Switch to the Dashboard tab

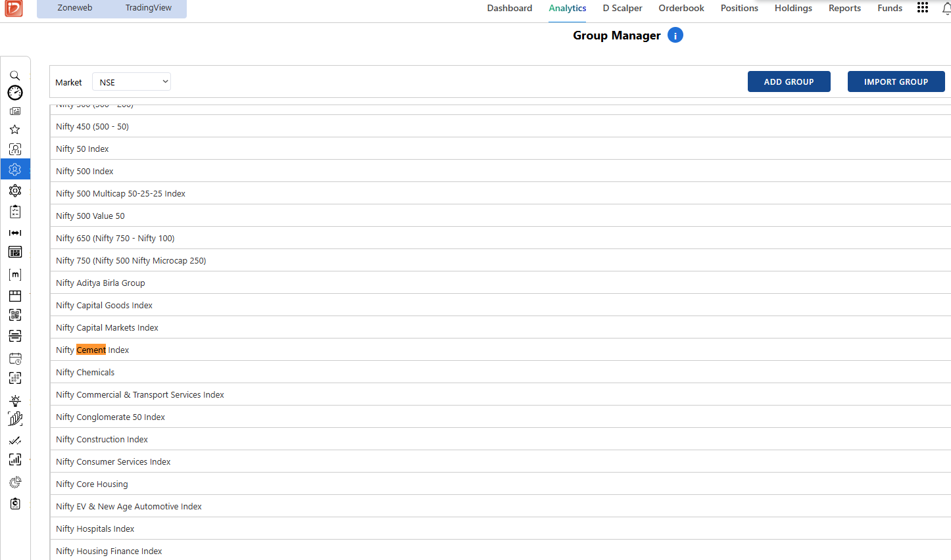coord(510,8)
